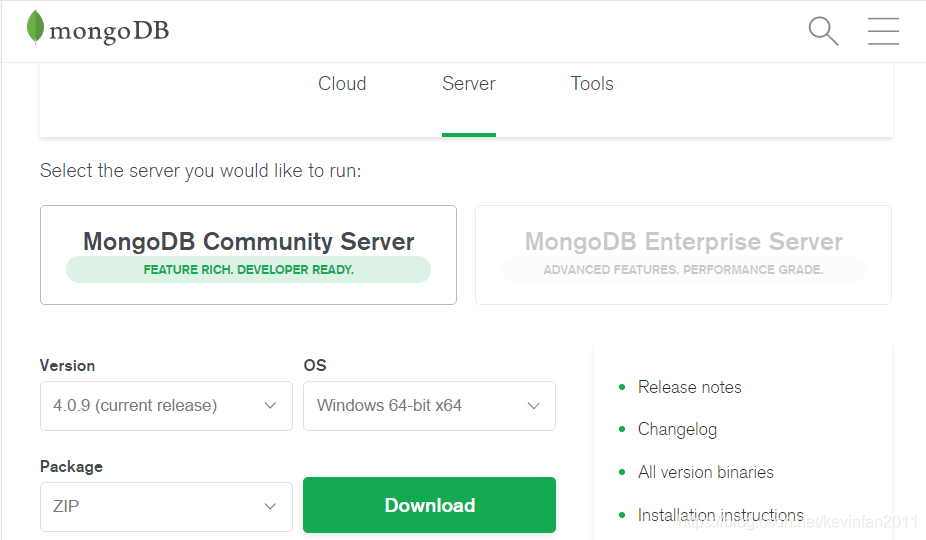Open the hamburger menu icon

click(883, 31)
